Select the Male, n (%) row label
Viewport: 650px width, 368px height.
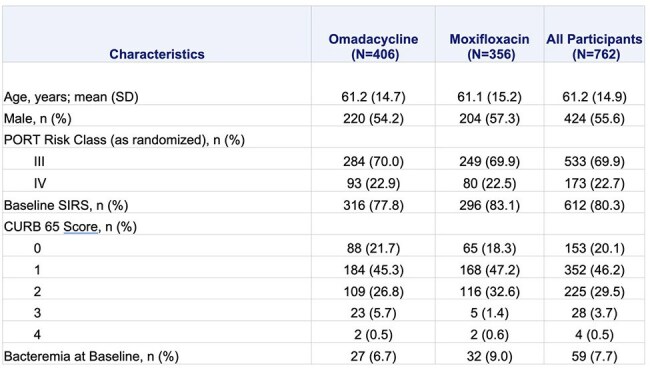(x=38, y=119)
